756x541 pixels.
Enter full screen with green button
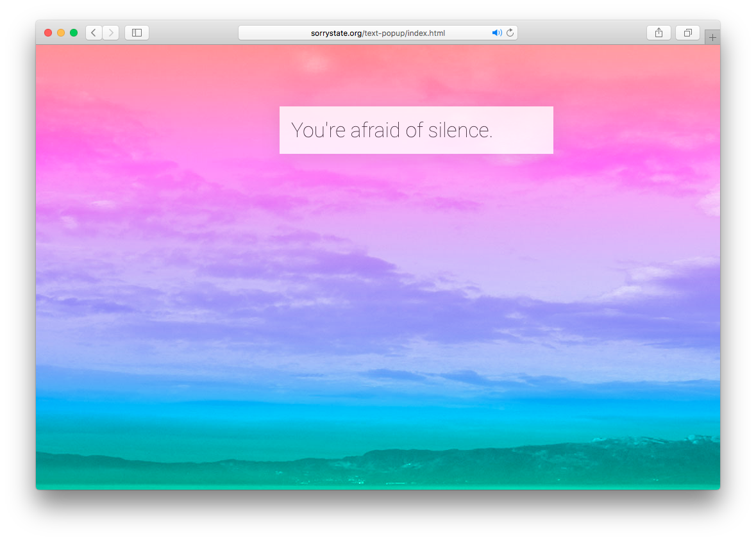tap(74, 33)
